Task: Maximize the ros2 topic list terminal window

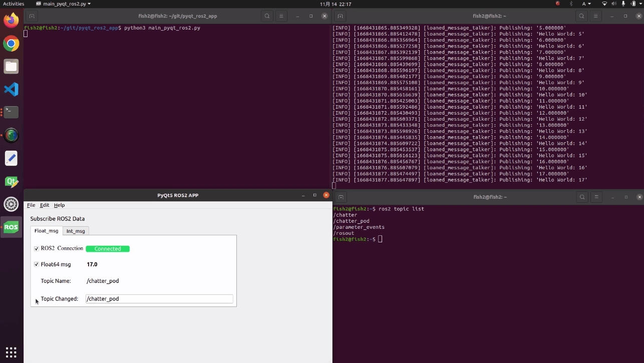Action: [625, 197]
